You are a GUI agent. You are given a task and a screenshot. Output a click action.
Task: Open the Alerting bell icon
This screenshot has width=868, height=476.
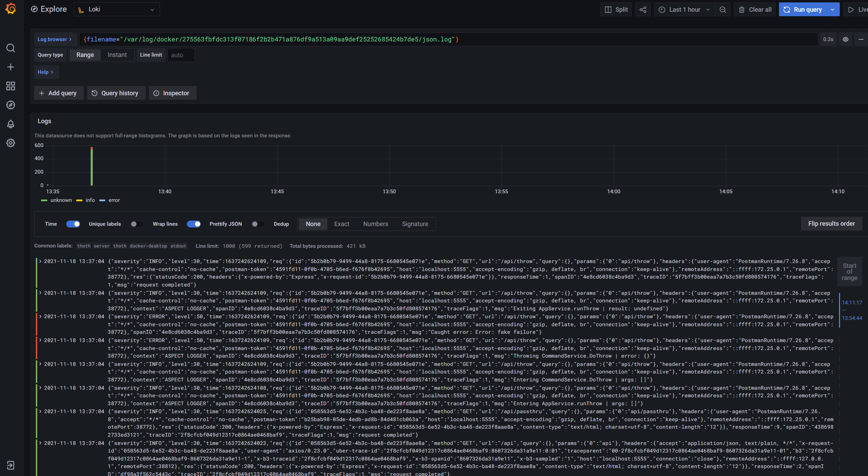[11, 124]
